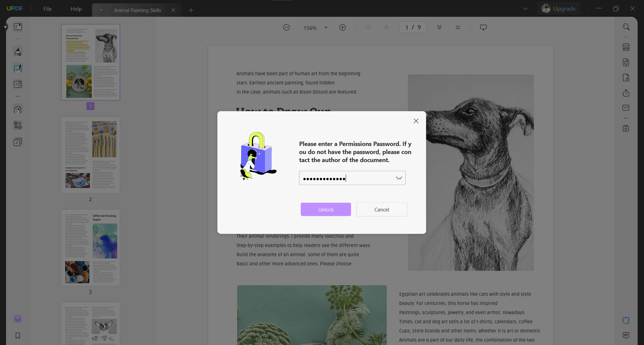This screenshot has width=644, height=345.
Task: Open the Crop Pages tool
Action: [x=18, y=125]
